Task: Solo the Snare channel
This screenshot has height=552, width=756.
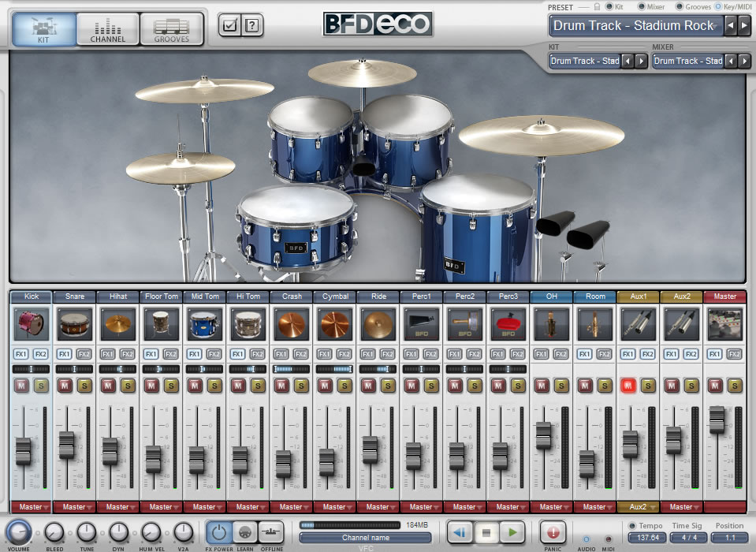Action: (x=84, y=386)
